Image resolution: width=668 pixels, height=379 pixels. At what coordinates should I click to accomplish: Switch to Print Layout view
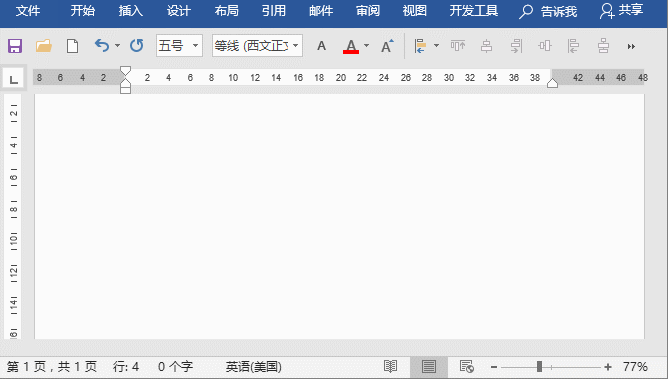point(429,367)
